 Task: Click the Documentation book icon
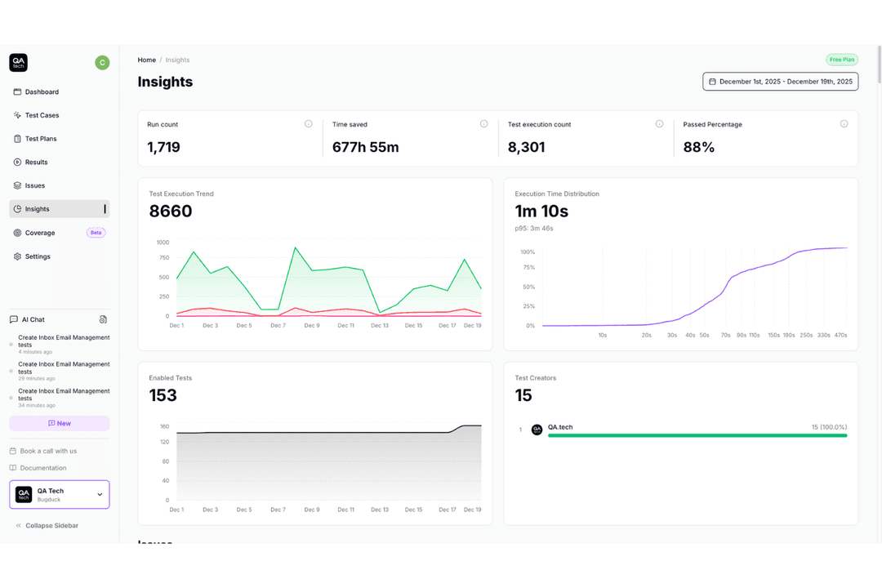[x=13, y=468]
